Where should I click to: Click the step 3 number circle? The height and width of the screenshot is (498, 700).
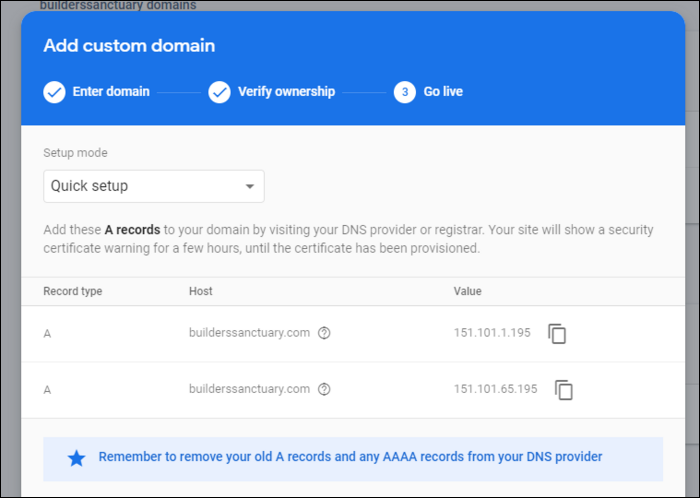[x=405, y=92]
